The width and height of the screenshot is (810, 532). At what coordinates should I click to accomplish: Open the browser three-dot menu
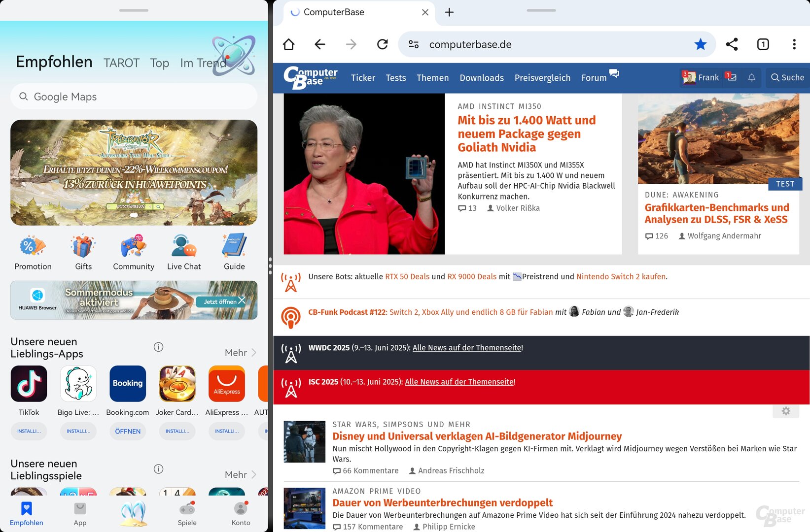(794, 44)
